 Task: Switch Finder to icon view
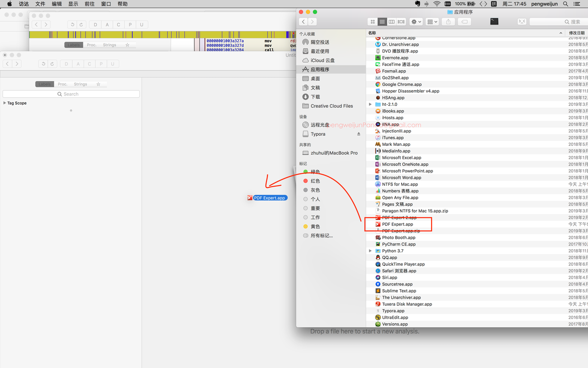click(x=373, y=22)
